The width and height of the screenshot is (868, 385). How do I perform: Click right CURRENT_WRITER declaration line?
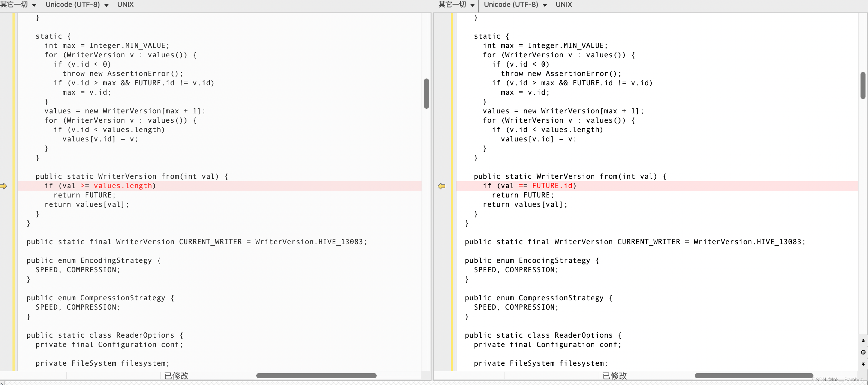point(635,242)
